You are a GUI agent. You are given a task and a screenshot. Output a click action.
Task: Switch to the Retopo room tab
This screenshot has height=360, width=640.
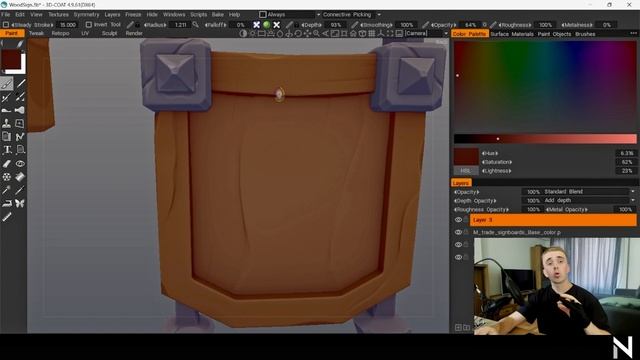click(x=60, y=33)
